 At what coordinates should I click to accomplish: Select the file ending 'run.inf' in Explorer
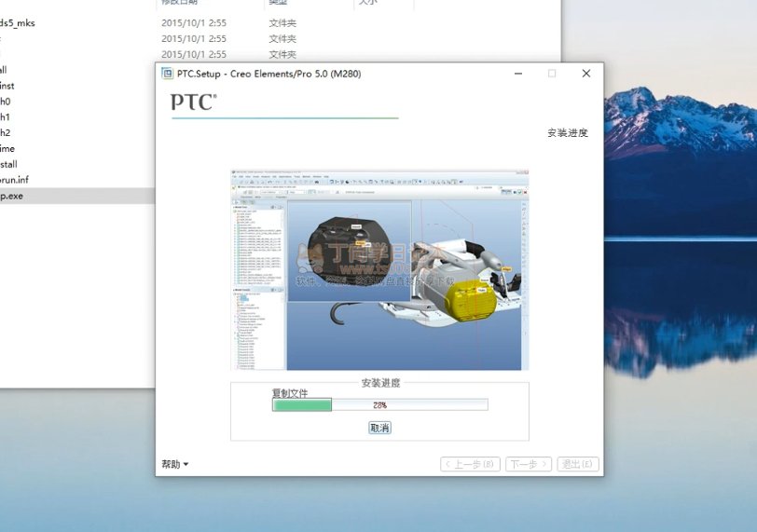click(14, 180)
